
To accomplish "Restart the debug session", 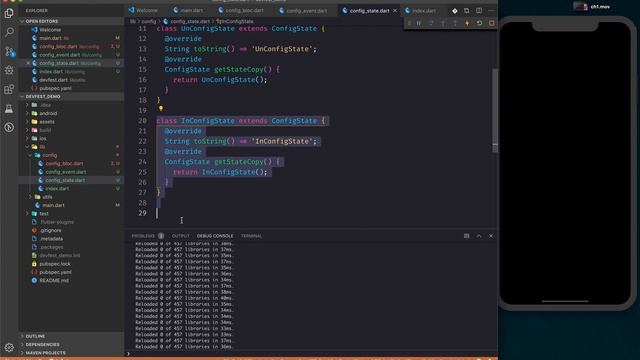I will (x=480, y=23).
